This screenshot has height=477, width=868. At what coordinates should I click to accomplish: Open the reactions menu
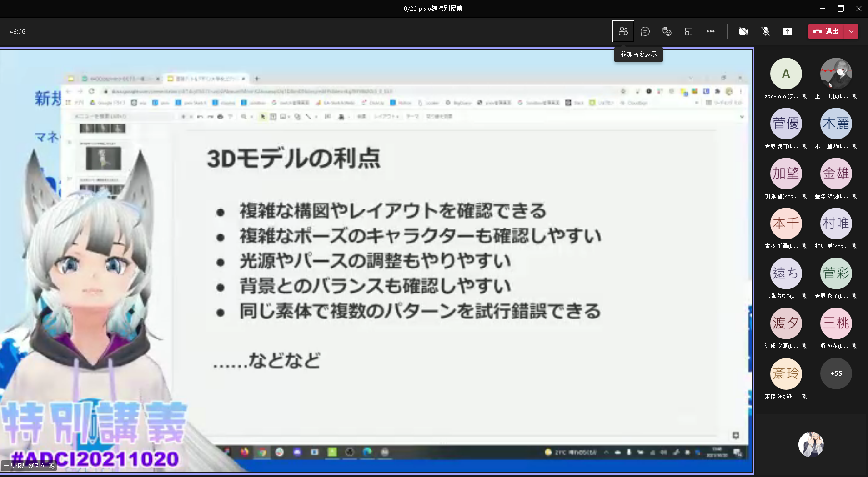pos(667,31)
